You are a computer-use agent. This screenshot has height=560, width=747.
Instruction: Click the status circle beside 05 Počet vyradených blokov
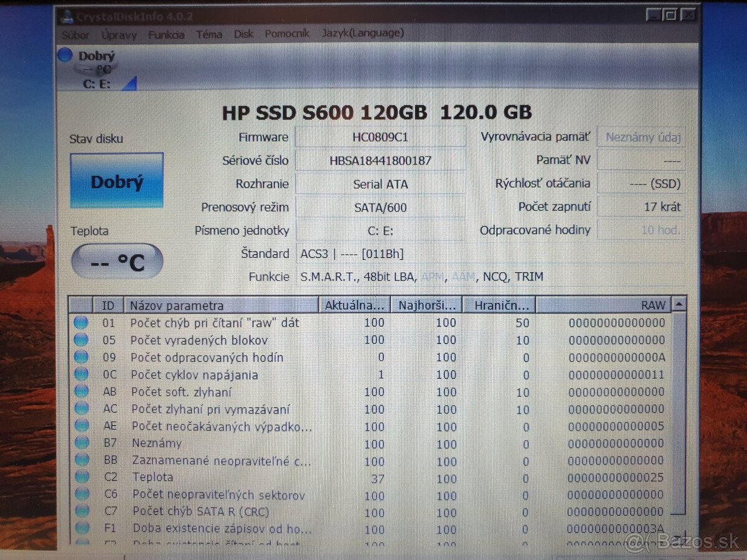81,340
